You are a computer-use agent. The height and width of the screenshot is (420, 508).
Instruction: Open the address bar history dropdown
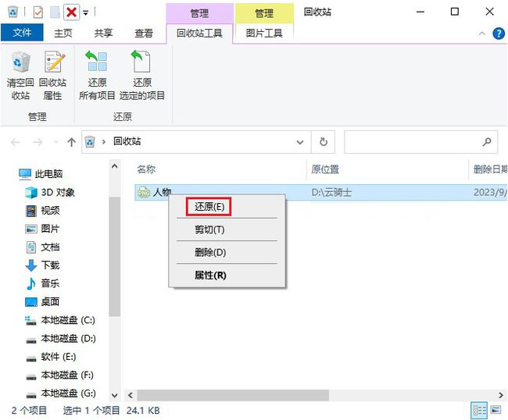click(x=300, y=142)
